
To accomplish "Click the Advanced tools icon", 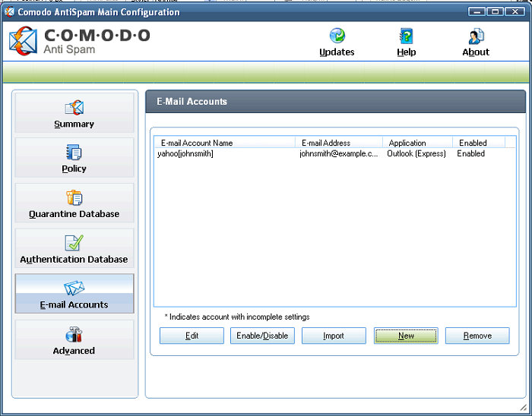I will [74, 334].
